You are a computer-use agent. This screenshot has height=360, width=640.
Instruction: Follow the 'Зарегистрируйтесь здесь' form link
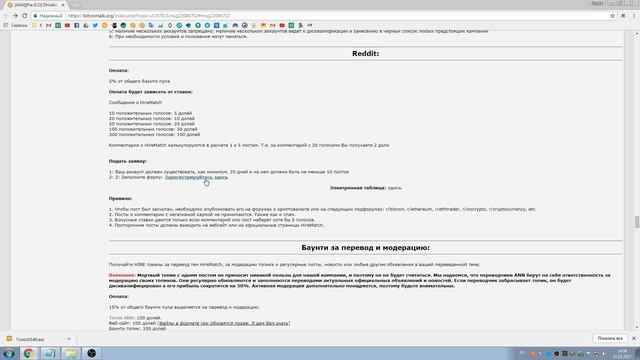[196, 177]
